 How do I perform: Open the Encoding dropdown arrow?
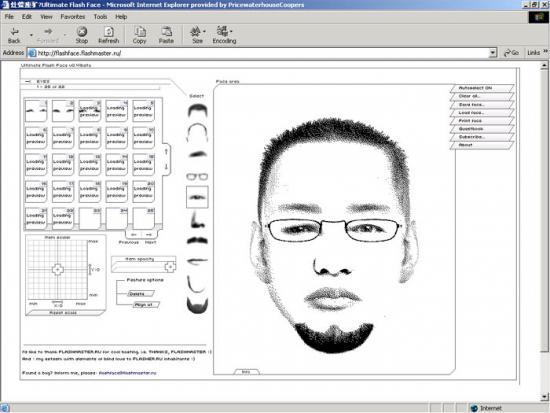(231, 31)
